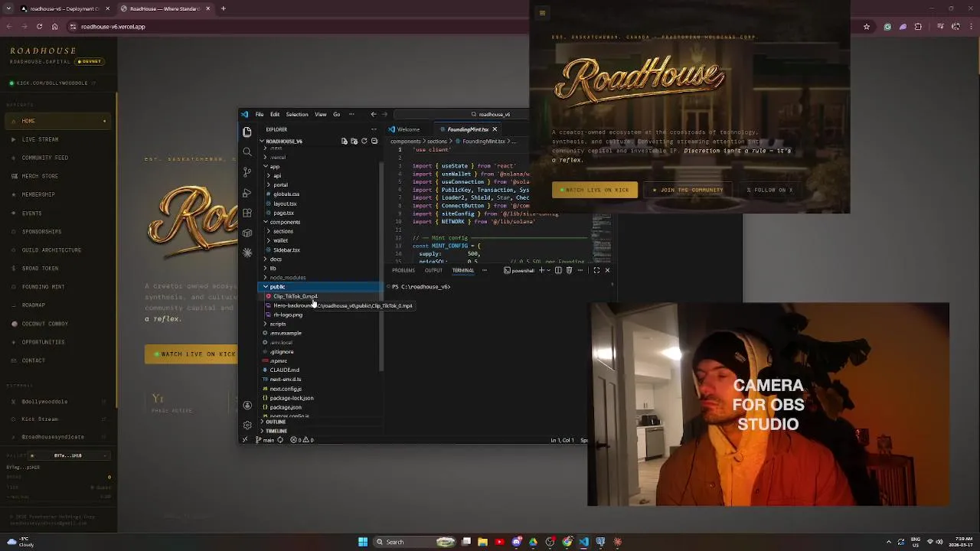
Task: Kill the terminal with the trash icon
Action: [x=569, y=270]
